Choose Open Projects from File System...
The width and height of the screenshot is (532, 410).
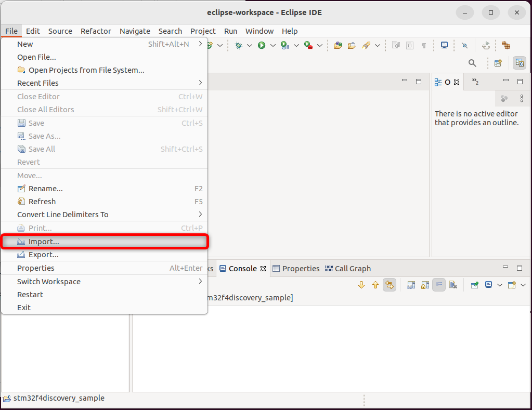click(104, 70)
